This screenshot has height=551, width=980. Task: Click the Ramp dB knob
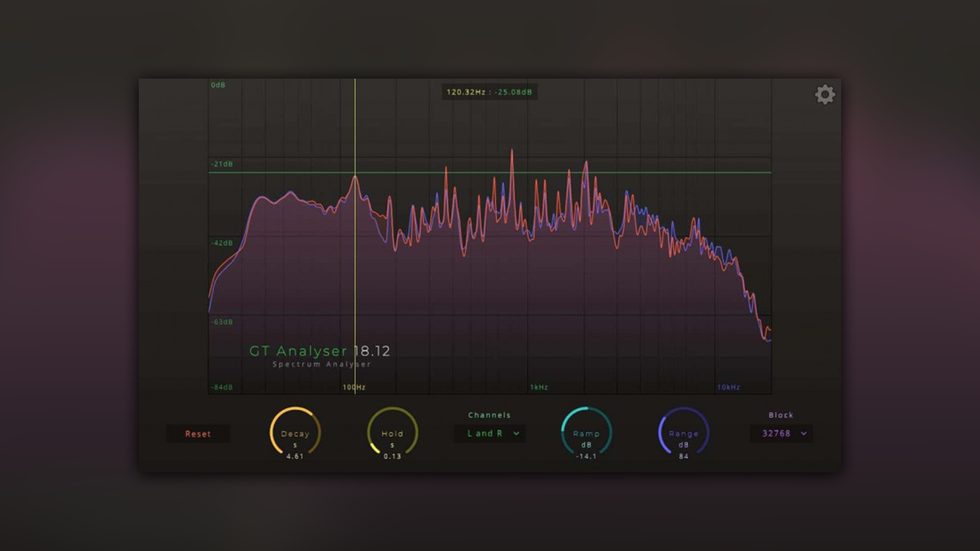point(586,432)
